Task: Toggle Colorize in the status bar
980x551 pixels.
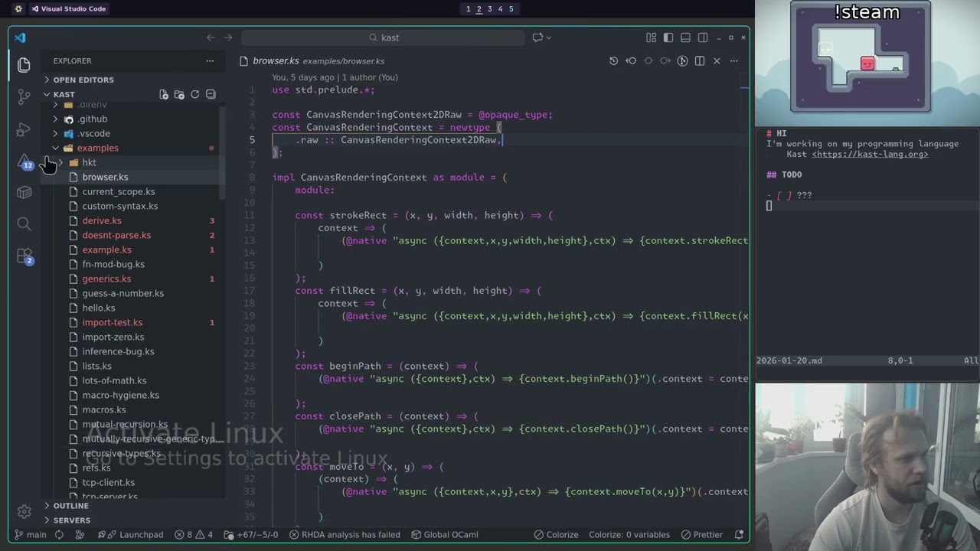Action: (x=556, y=535)
